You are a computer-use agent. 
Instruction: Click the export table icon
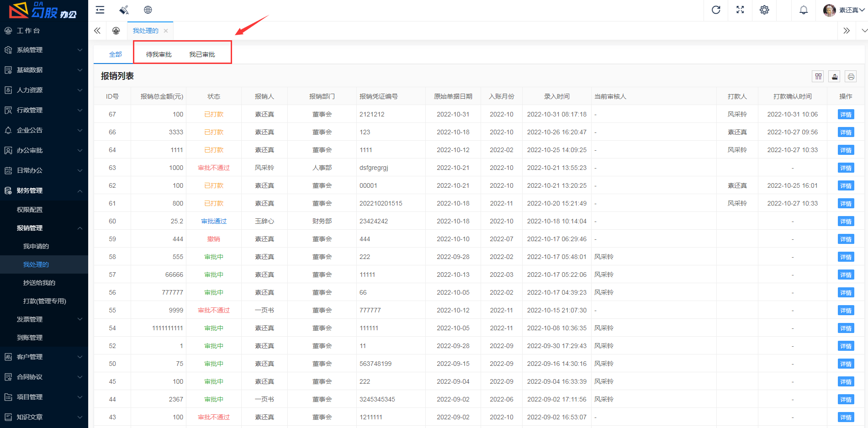coord(835,77)
